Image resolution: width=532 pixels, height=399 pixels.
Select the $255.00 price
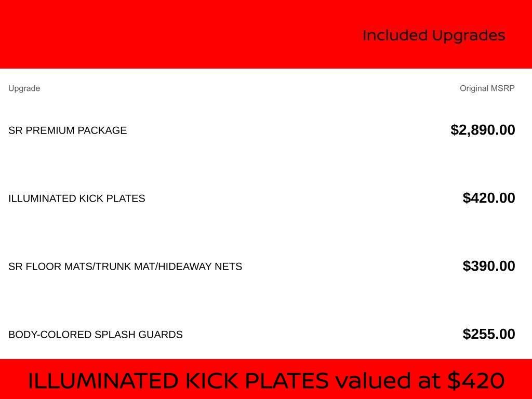tap(489, 334)
